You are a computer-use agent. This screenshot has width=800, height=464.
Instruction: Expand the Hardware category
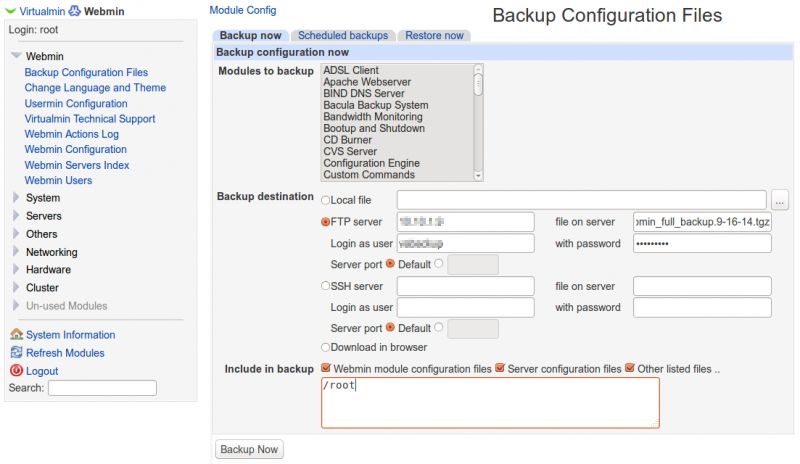(x=16, y=269)
